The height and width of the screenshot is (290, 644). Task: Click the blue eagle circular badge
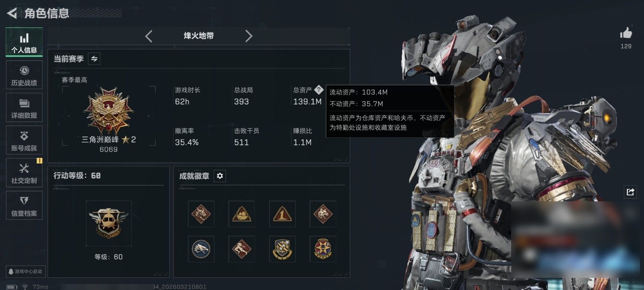click(201, 249)
